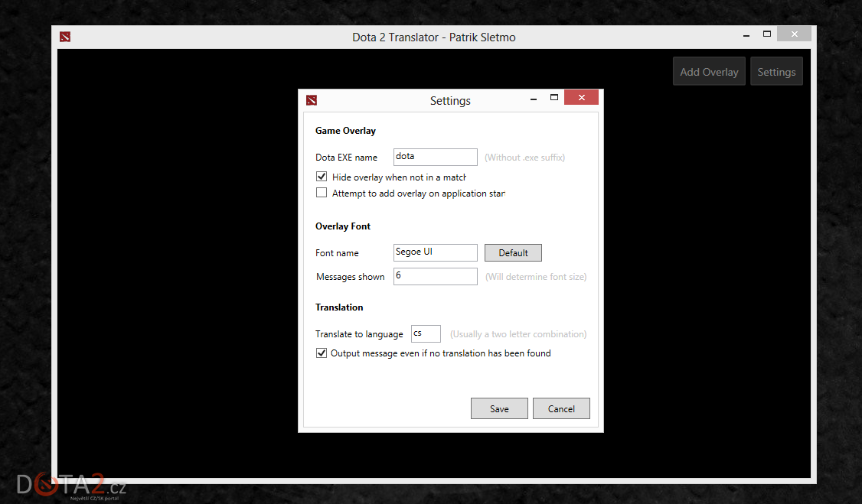This screenshot has width=862, height=504.
Task: Click the Dota 2 icon in main title bar
Action: tap(65, 37)
